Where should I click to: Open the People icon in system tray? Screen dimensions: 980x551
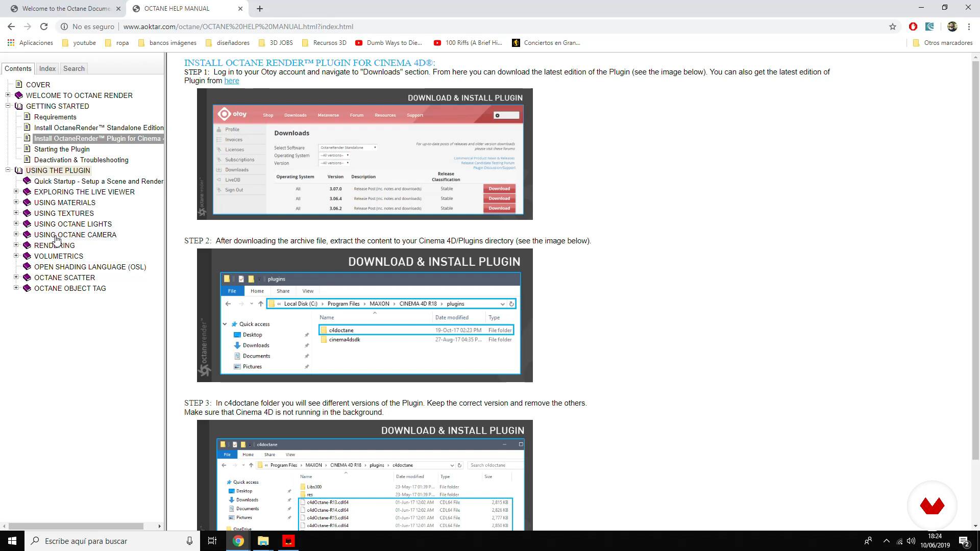click(868, 541)
